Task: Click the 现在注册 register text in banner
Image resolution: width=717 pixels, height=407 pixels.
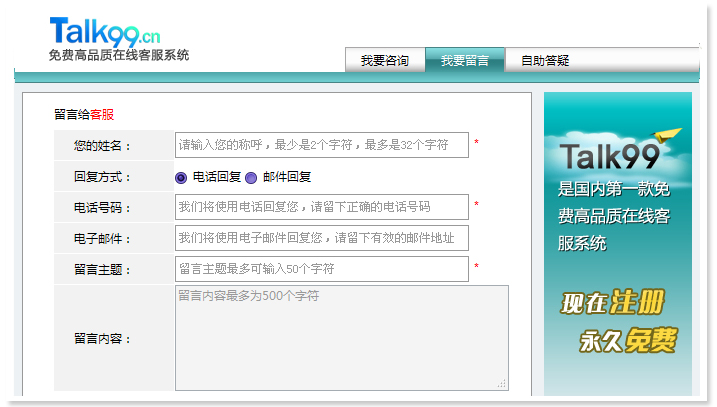Action: [612, 302]
